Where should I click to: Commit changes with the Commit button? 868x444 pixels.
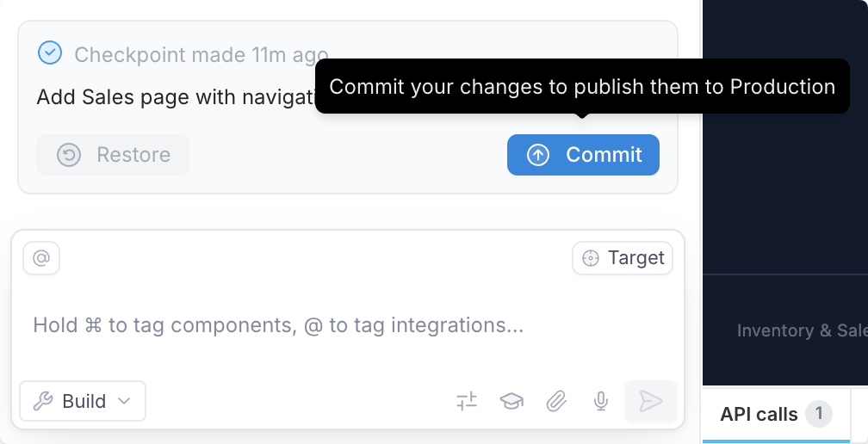click(x=583, y=155)
